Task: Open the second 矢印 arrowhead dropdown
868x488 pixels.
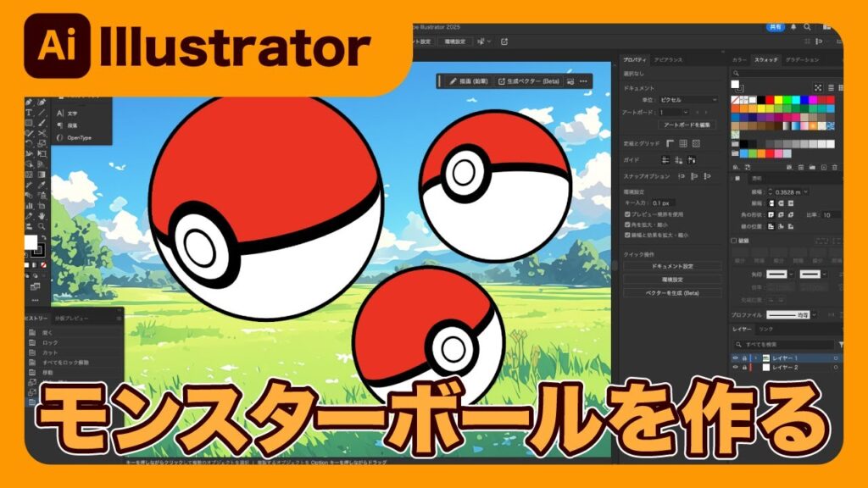Action: [824, 274]
